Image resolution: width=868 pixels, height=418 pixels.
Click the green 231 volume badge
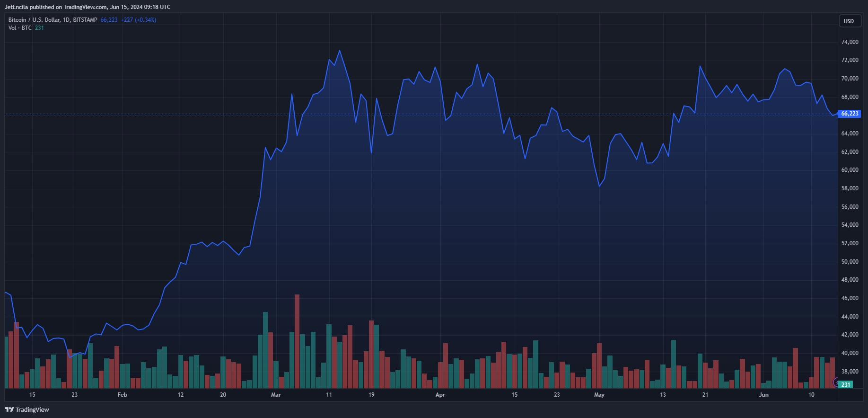point(846,385)
